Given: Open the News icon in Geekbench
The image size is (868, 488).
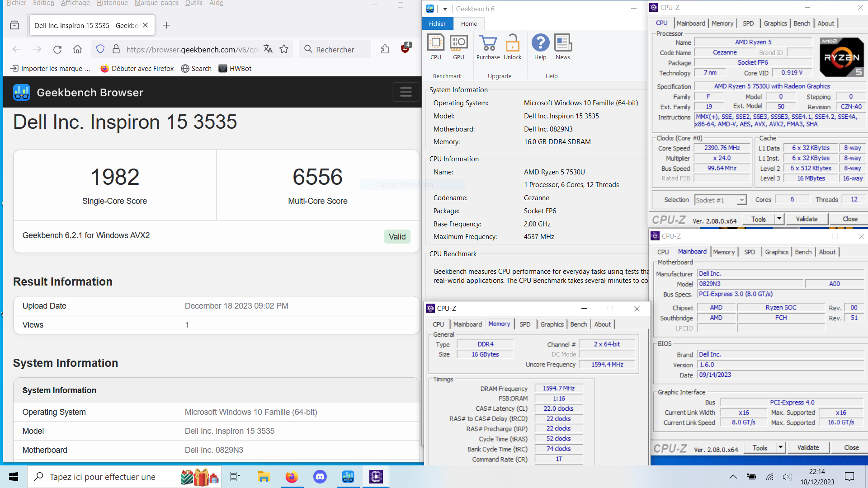Looking at the screenshot, I should [x=562, y=47].
